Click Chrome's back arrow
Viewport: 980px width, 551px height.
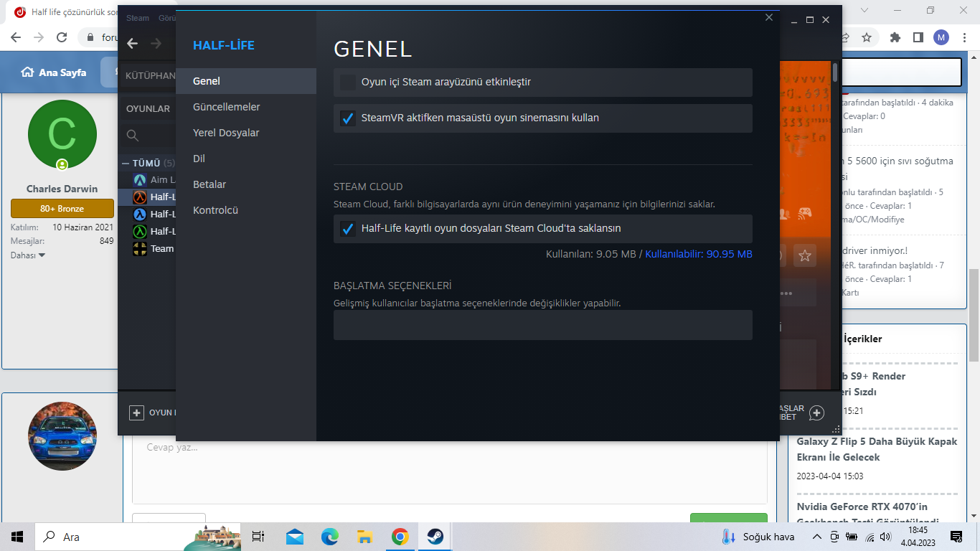click(x=16, y=37)
